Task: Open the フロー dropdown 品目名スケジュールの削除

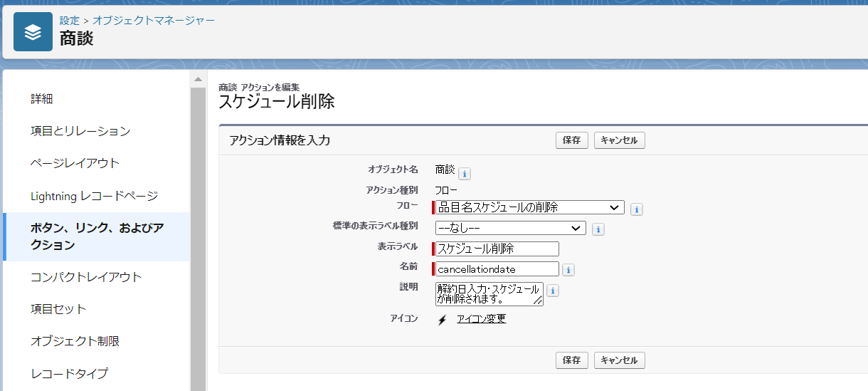Action: [x=529, y=207]
